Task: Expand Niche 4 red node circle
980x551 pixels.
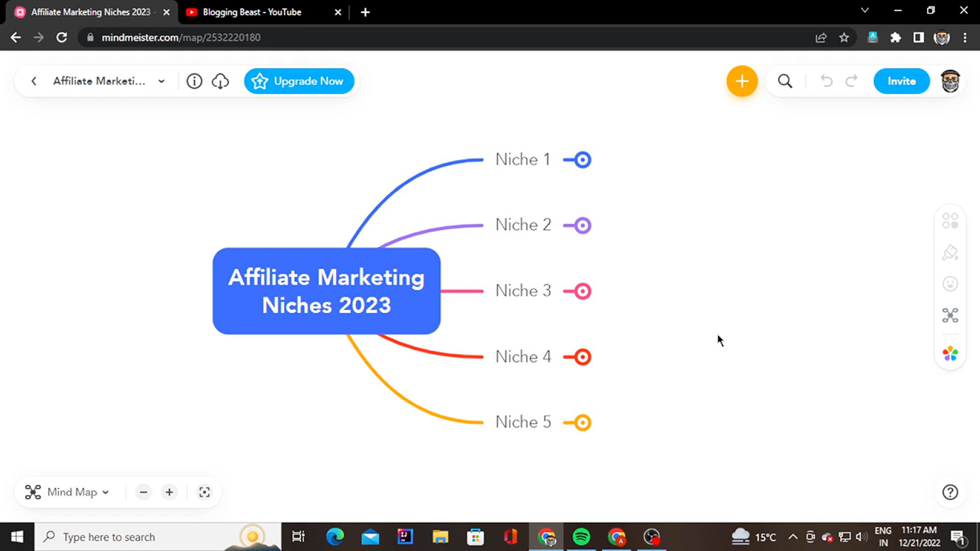Action: [582, 357]
